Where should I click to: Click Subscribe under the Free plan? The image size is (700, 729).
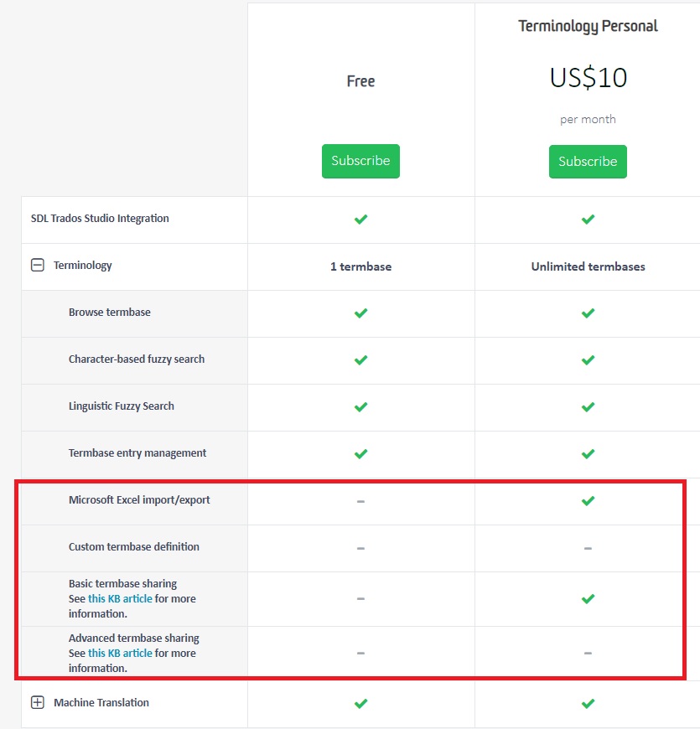360,161
